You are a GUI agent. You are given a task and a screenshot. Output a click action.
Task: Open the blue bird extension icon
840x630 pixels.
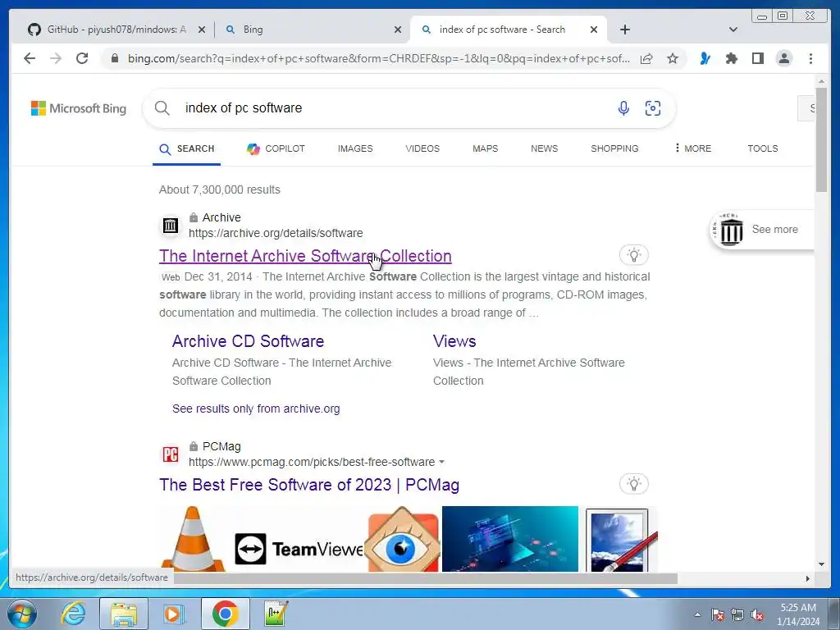705,58
